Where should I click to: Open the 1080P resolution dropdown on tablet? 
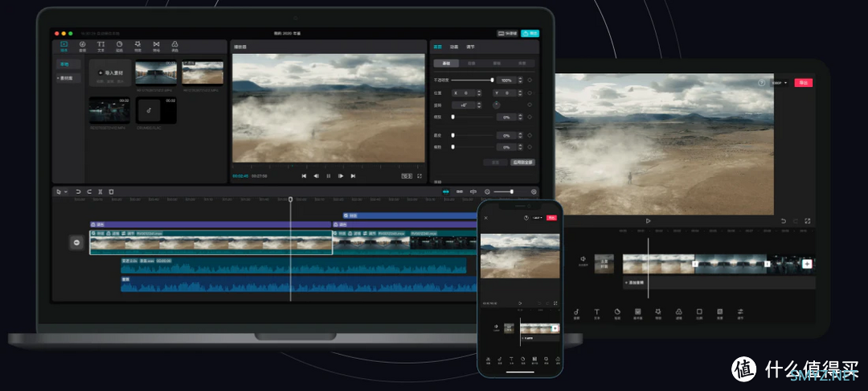[780, 83]
